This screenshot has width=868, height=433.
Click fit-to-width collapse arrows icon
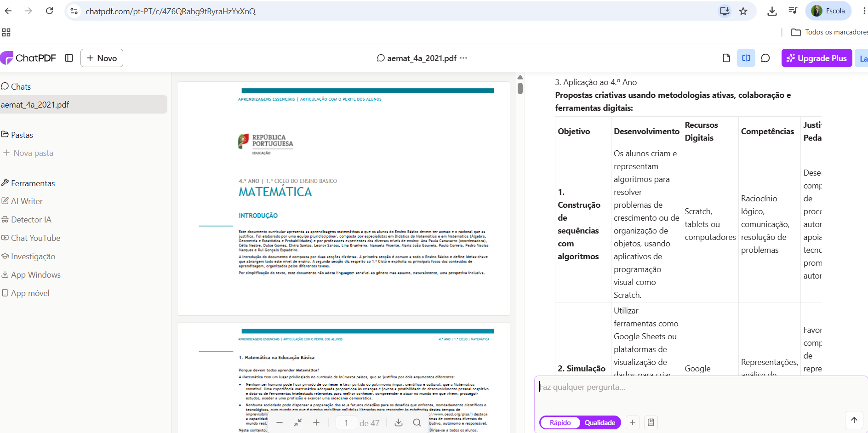298,422
